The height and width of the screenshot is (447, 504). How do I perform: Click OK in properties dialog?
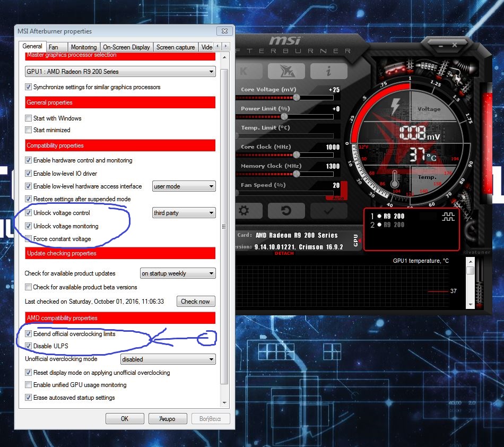(124, 419)
